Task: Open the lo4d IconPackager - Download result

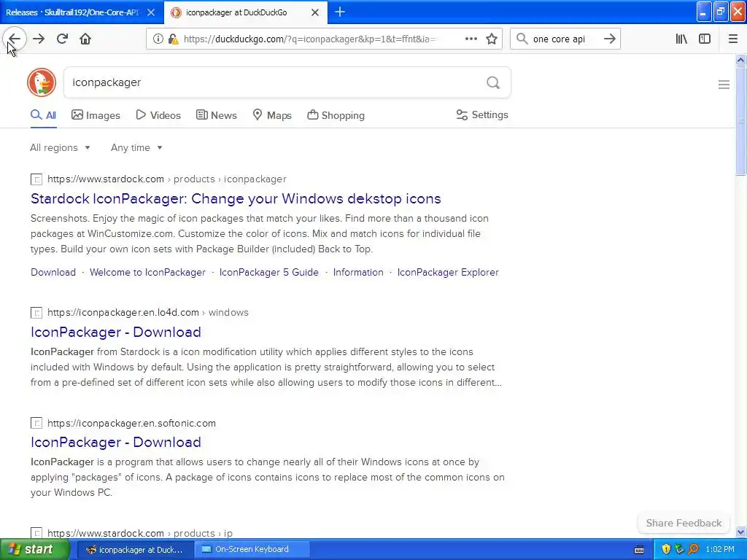Action: pos(116,332)
